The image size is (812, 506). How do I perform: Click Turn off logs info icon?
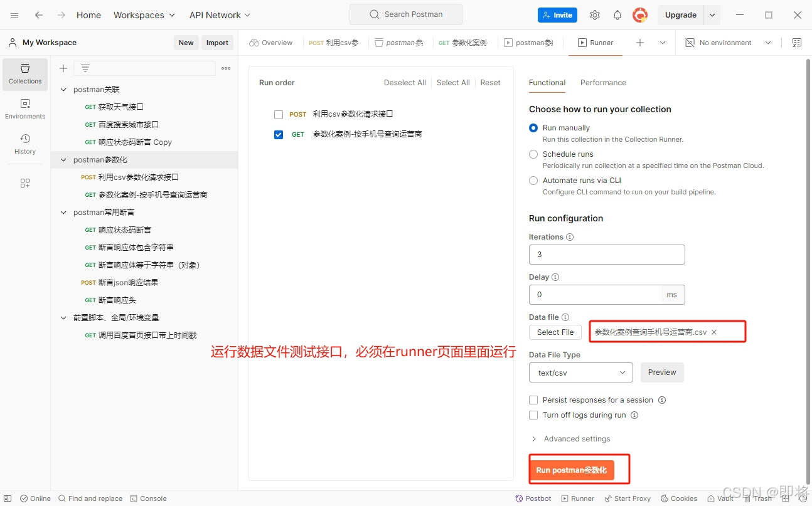click(634, 415)
